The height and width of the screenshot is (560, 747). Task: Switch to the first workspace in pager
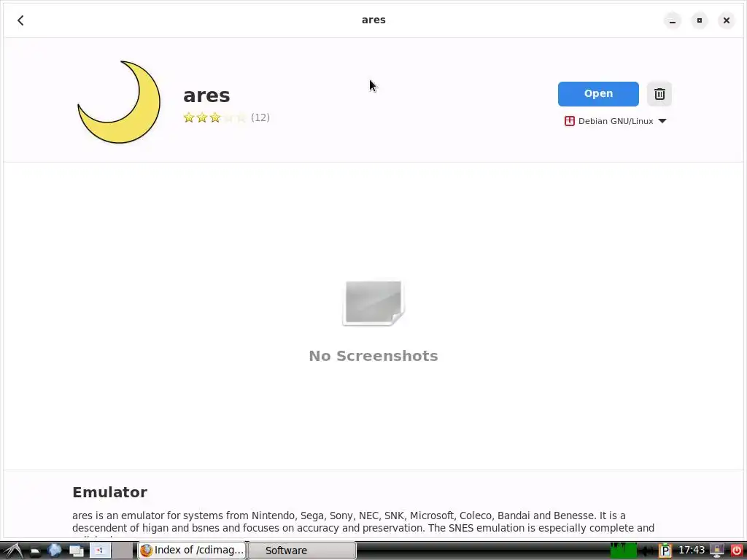(x=100, y=551)
